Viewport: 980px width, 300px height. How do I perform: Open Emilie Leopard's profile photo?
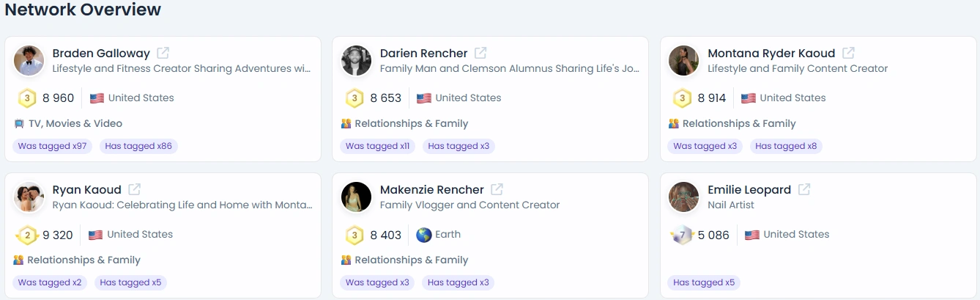coord(684,197)
